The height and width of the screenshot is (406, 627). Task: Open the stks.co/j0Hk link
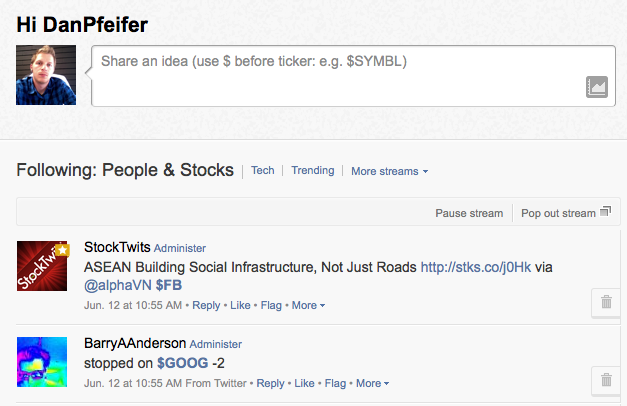tap(476, 267)
